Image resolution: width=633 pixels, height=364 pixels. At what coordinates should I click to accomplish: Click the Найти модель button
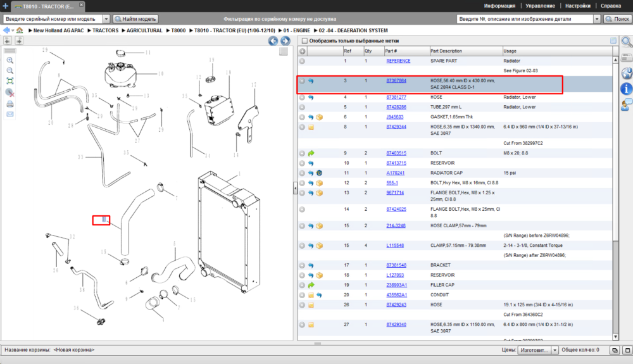(135, 19)
